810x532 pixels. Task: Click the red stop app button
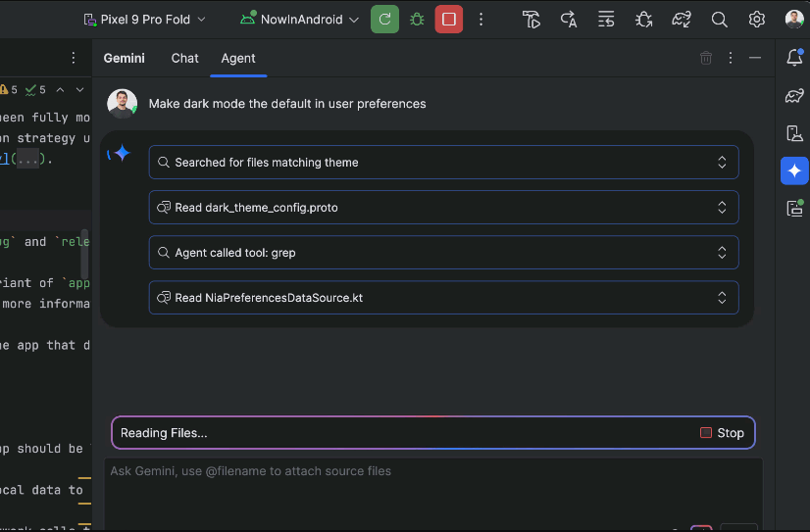pos(449,20)
